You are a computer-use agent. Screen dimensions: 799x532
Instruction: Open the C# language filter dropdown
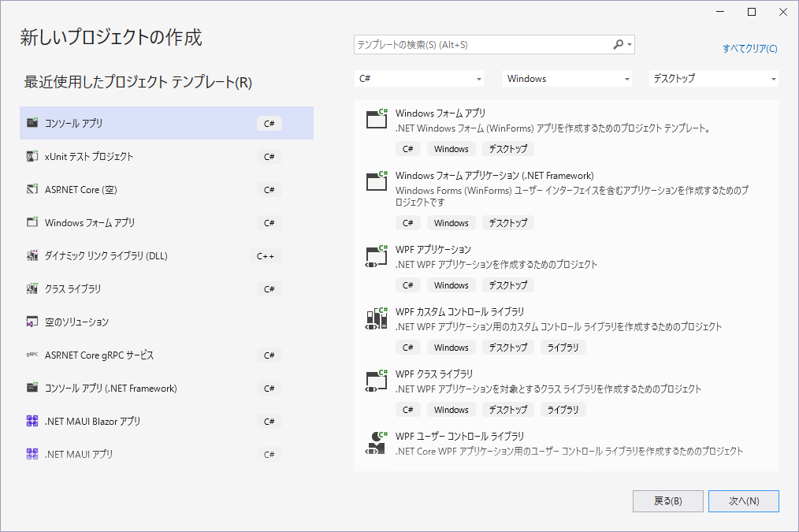pos(419,79)
